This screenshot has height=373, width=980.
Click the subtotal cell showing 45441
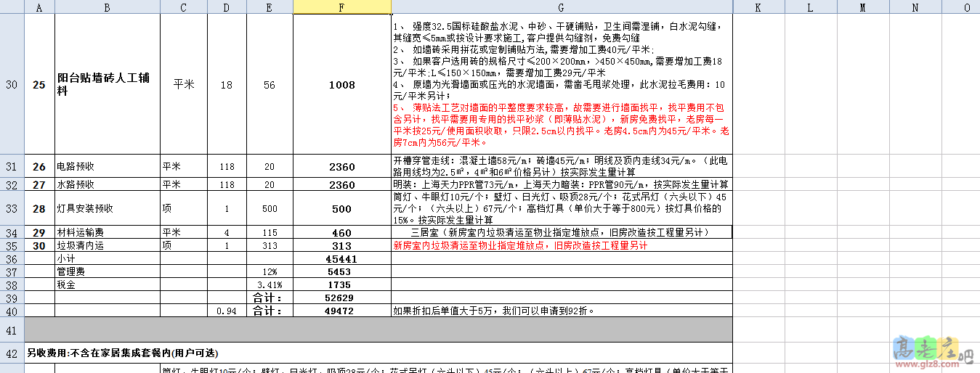(x=342, y=258)
